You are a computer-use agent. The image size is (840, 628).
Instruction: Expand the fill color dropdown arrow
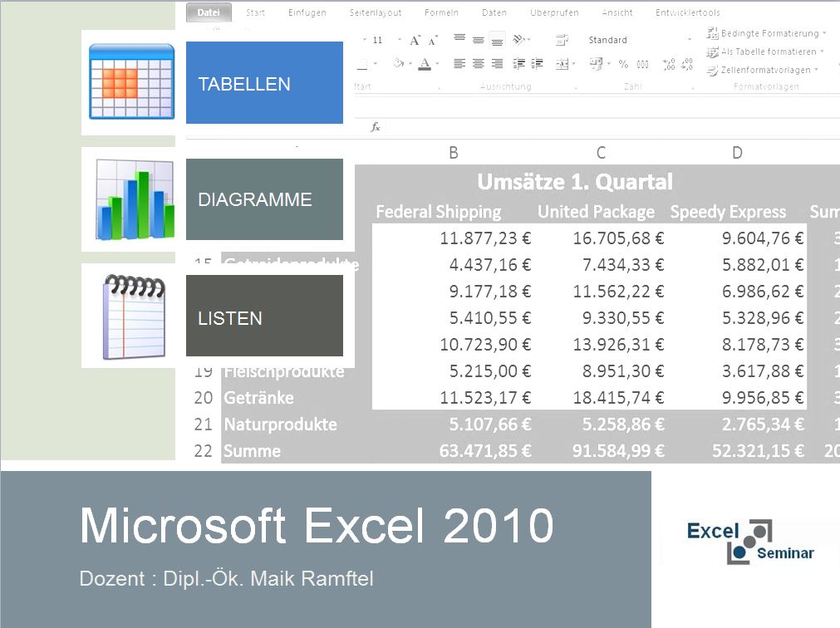(x=410, y=64)
